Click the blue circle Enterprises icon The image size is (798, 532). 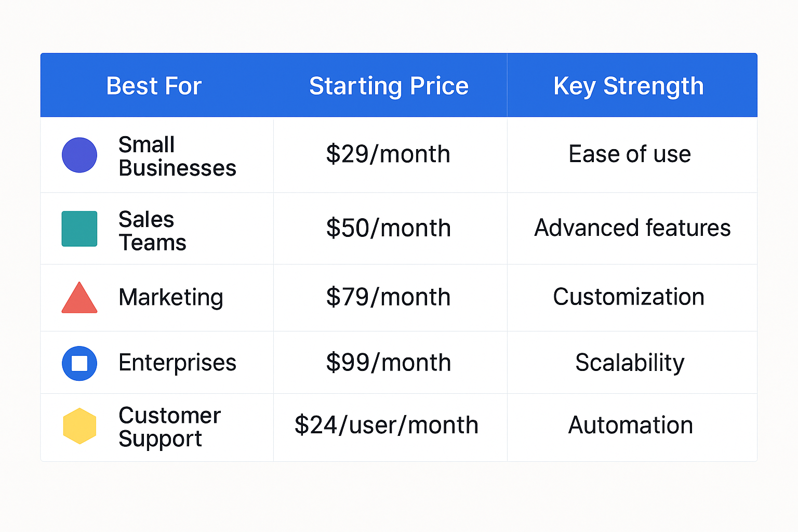pos(79,363)
